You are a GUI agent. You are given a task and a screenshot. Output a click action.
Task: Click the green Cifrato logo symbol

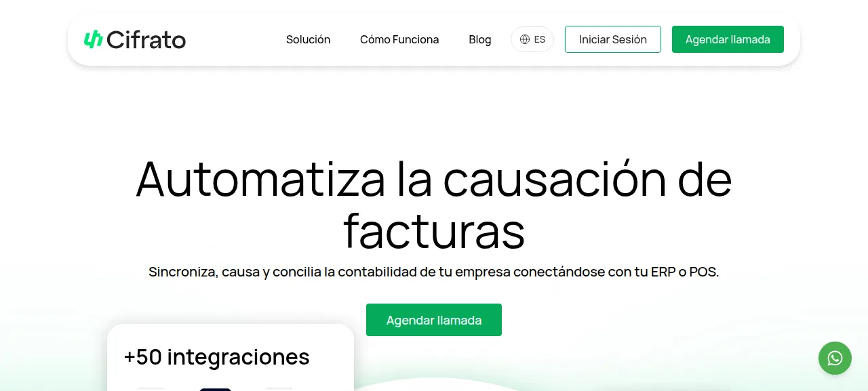pyautogui.click(x=94, y=39)
